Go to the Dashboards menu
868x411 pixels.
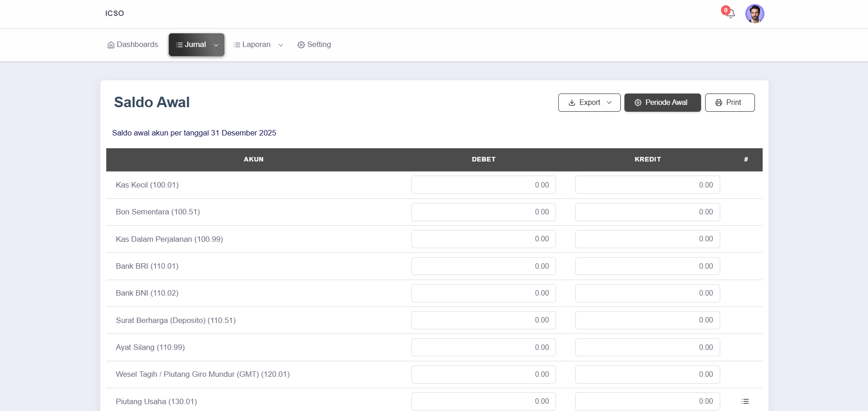pos(133,45)
